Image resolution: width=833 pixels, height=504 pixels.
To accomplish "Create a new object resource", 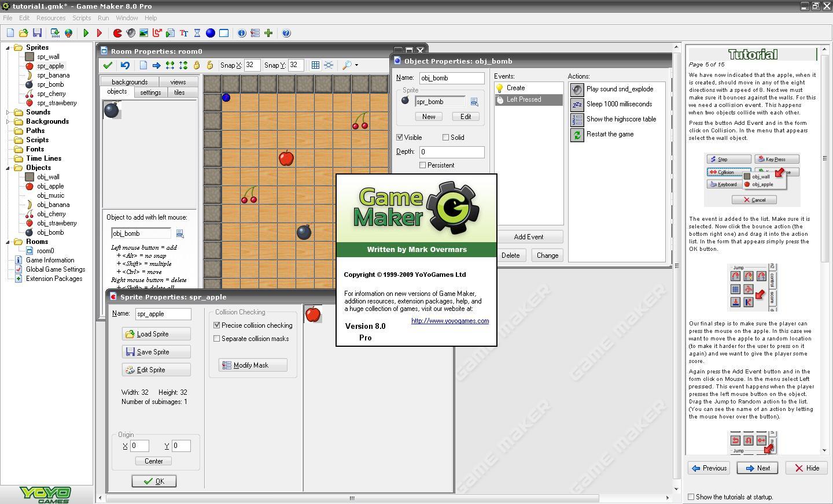I will 211,33.
